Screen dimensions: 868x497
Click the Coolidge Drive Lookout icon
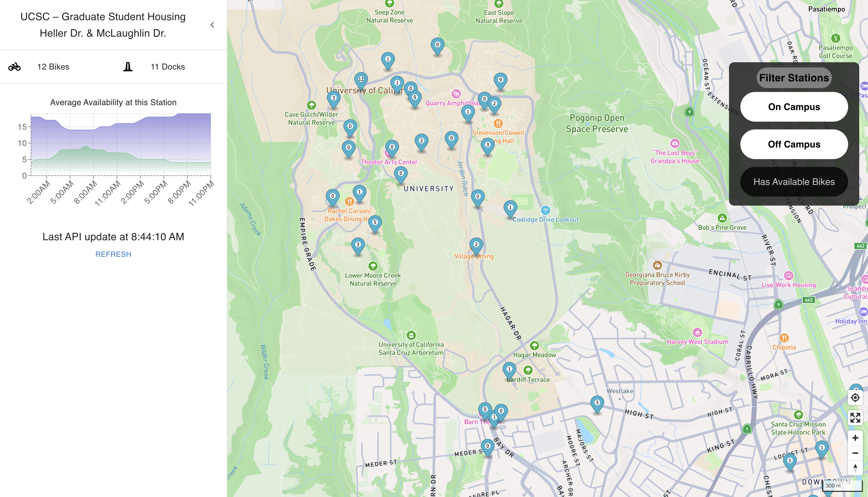coord(545,210)
